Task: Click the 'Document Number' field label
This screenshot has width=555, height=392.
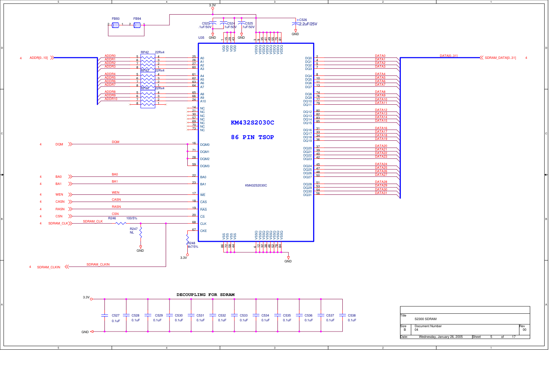Action: click(428, 326)
